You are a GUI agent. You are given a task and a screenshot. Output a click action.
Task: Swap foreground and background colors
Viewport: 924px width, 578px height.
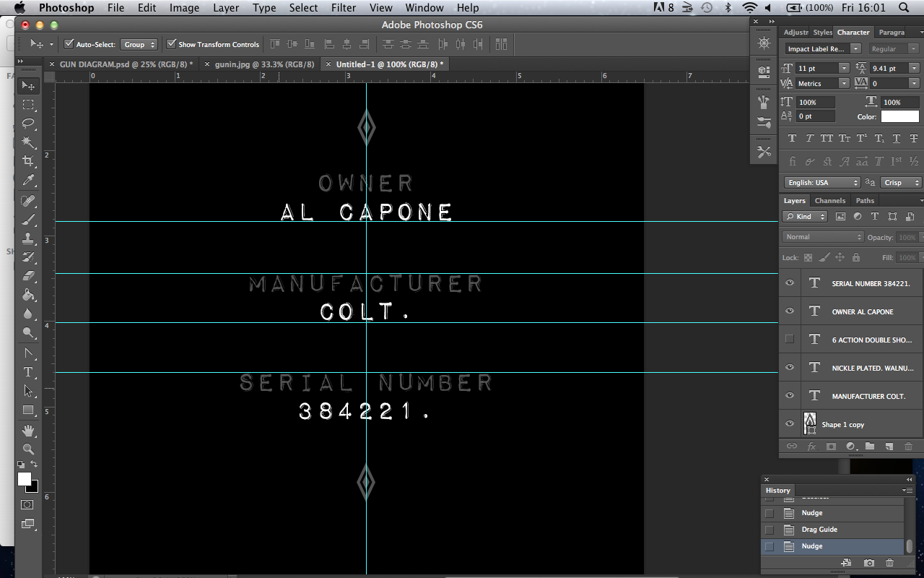[34, 465]
